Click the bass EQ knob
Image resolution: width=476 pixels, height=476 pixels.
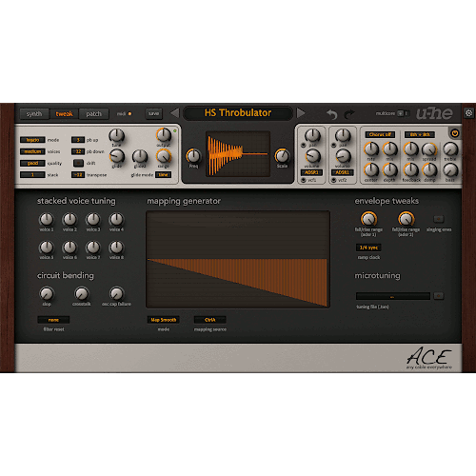coord(450,170)
